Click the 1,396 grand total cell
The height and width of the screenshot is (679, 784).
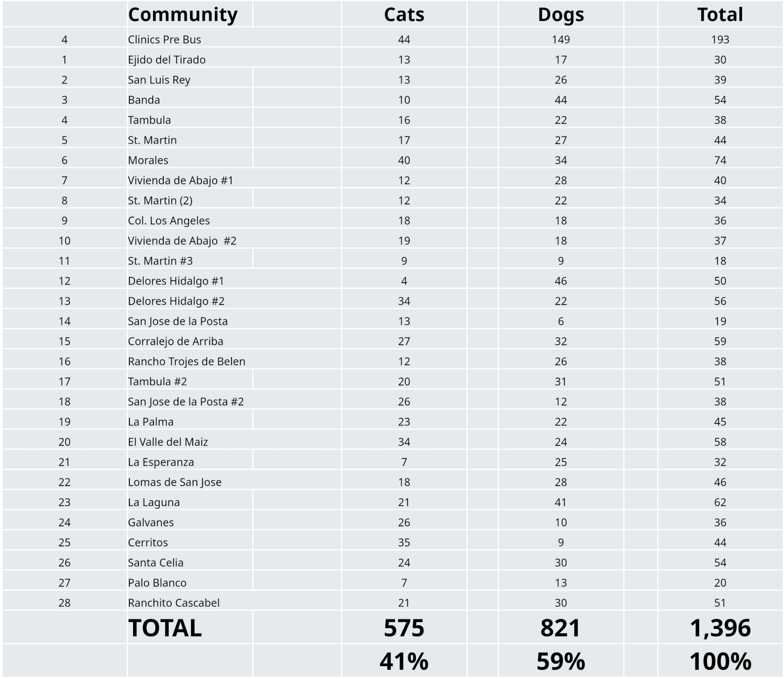click(720, 628)
